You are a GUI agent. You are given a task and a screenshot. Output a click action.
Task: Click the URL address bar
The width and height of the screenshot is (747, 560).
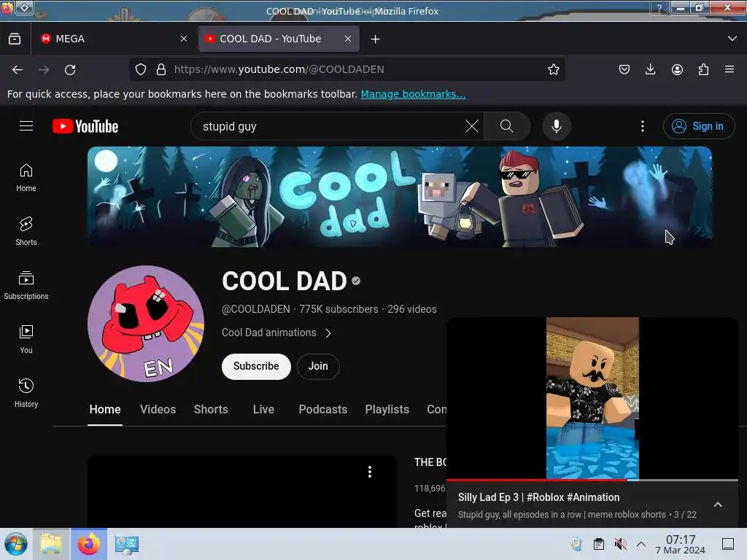pyautogui.click(x=347, y=69)
